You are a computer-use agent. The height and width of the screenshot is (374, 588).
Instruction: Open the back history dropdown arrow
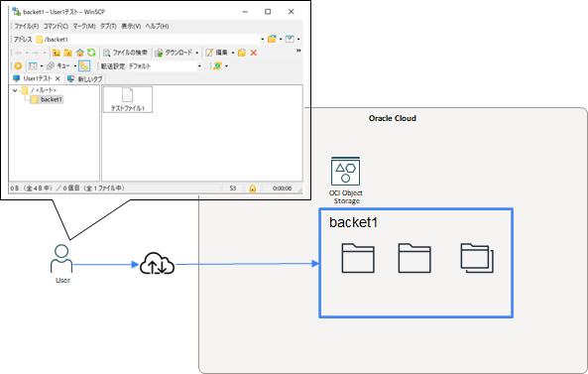point(27,53)
